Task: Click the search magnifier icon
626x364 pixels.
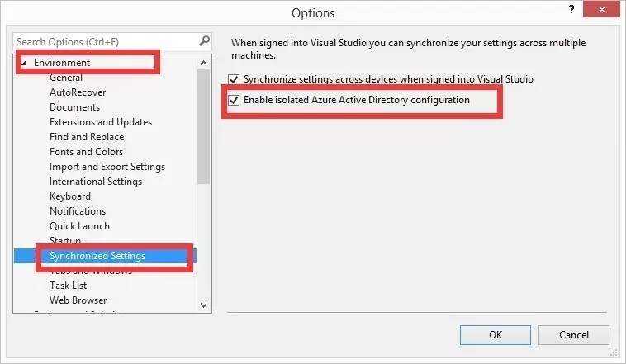Action: [x=204, y=40]
